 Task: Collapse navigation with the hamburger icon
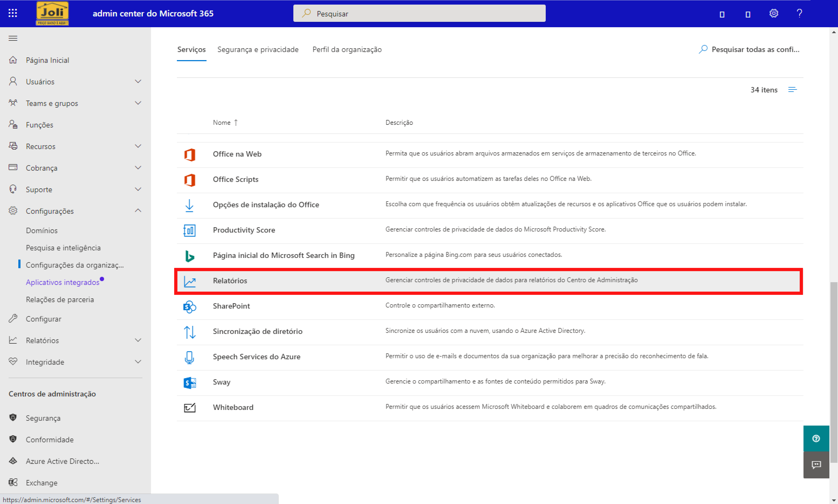[x=13, y=38]
